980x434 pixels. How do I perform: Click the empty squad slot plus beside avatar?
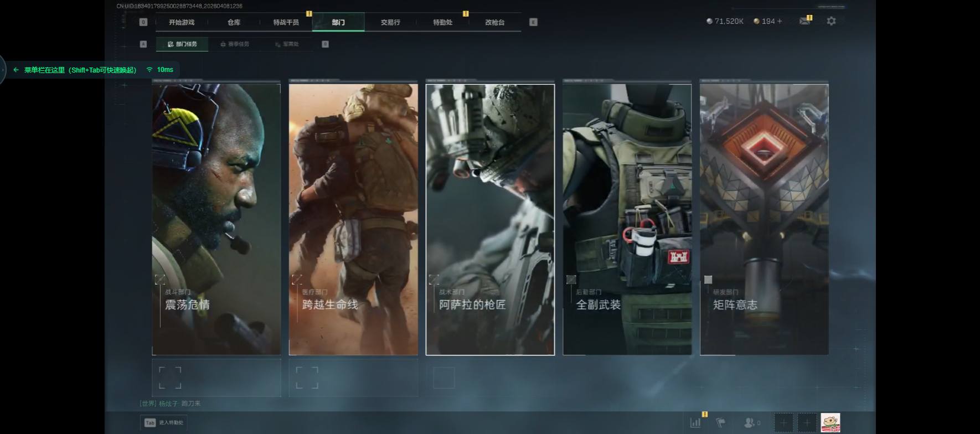[x=807, y=423]
